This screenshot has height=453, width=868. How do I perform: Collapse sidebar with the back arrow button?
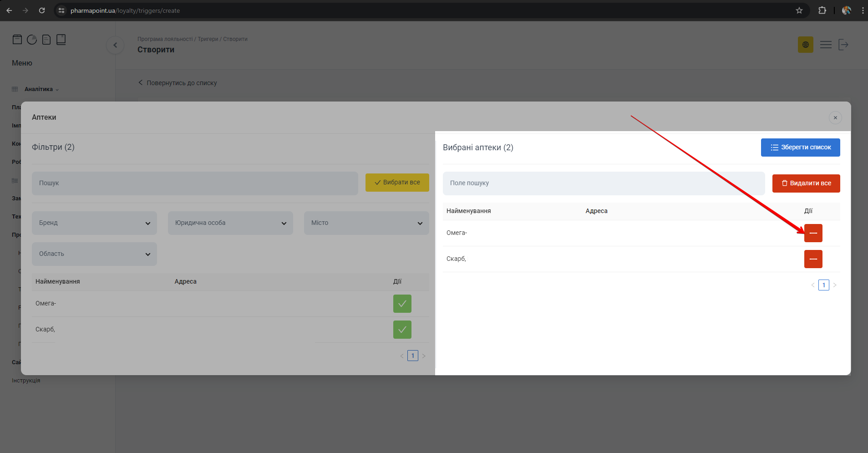coord(115,45)
